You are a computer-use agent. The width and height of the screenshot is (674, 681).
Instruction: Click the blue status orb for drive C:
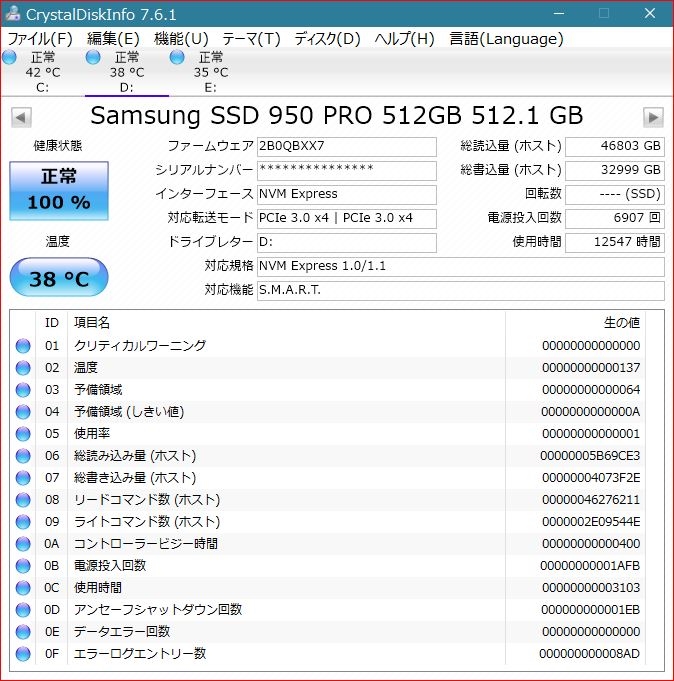tap(10, 57)
